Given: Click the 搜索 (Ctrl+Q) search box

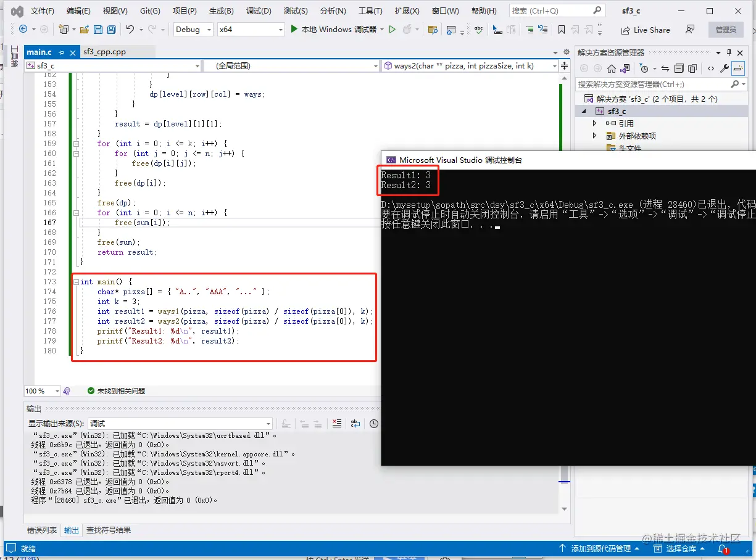Looking at the screenshot, I should pos(557,11).
